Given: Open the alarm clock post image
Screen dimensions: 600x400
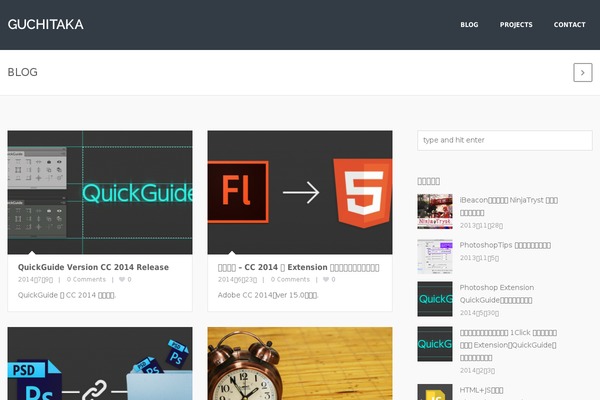Looking at the screenshot, I should pyautogui.click(x=300, y=364).
